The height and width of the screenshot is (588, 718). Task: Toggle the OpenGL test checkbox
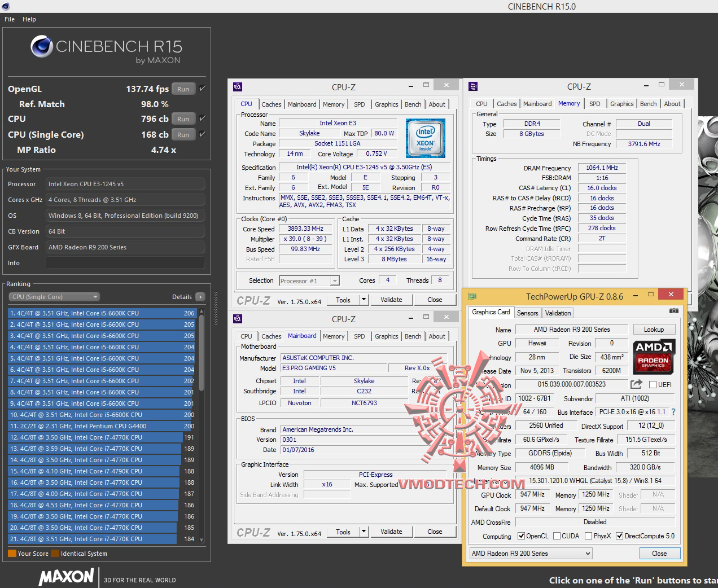pos(202,89)
